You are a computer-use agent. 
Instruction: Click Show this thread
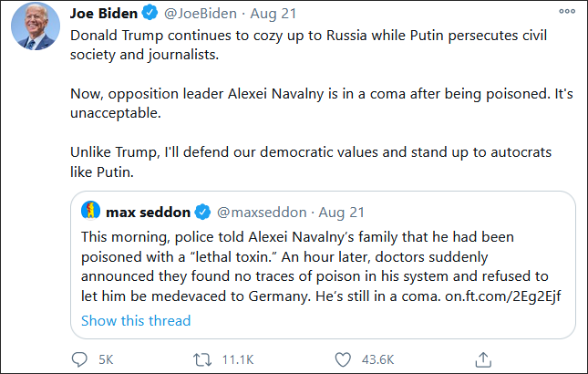pos(136,320)
